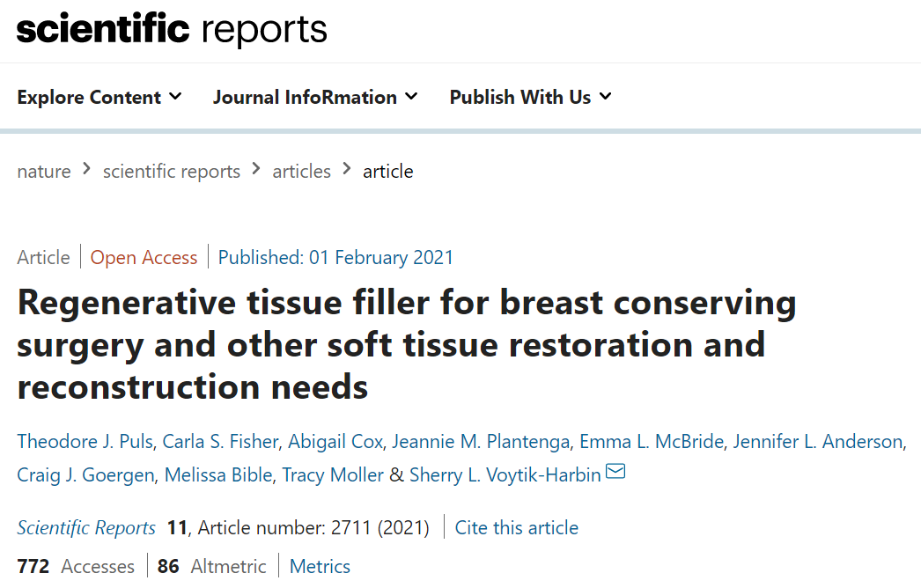Viewport: 921px width, 588px height.
Task: Navigate to the articles breadcrumb
Action: (x=302, y=171)
